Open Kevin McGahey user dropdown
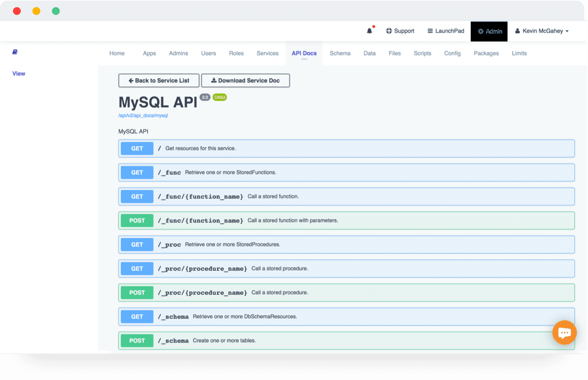The height and width of the screenshot is (380, 588). (x=541, y=31)
